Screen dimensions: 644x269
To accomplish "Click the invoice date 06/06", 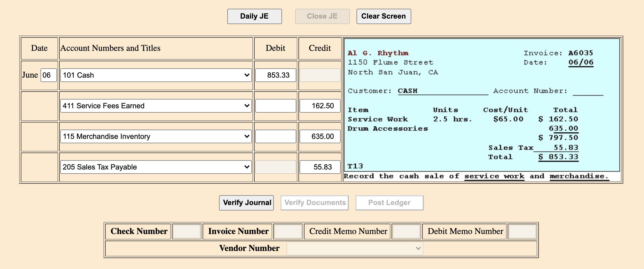I will [x=581, y=62].
